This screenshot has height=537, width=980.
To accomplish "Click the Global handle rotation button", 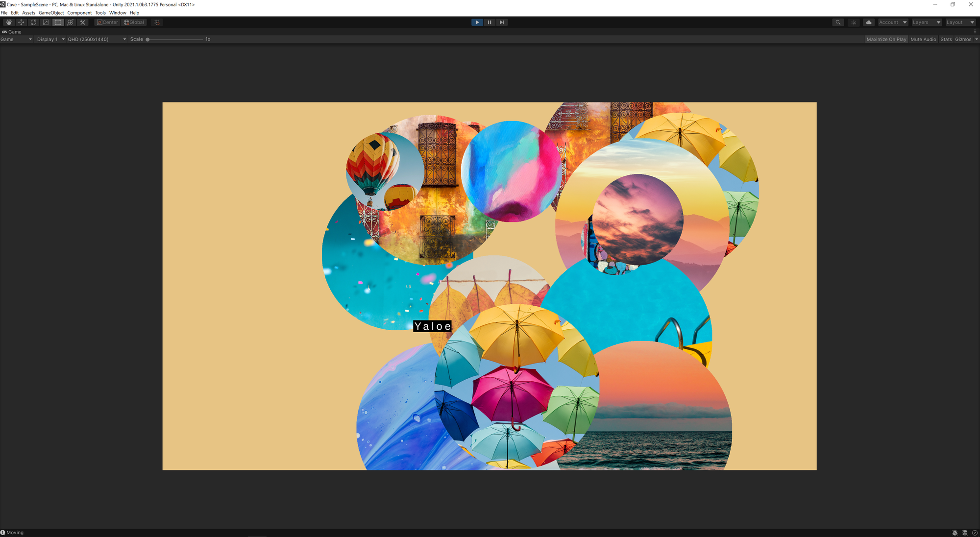I will pyautogui.click(x=134, y=23).
